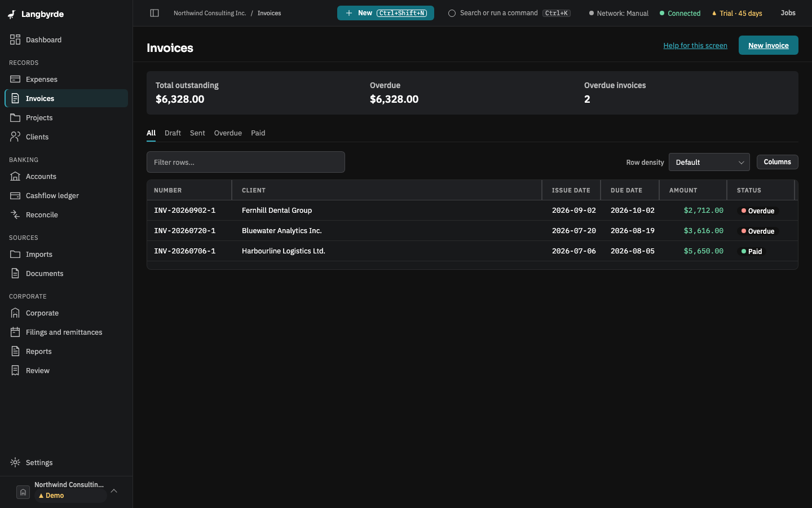Click the Langbyrde logo icon
The image size is (812, 508).
tap(12, 14)
